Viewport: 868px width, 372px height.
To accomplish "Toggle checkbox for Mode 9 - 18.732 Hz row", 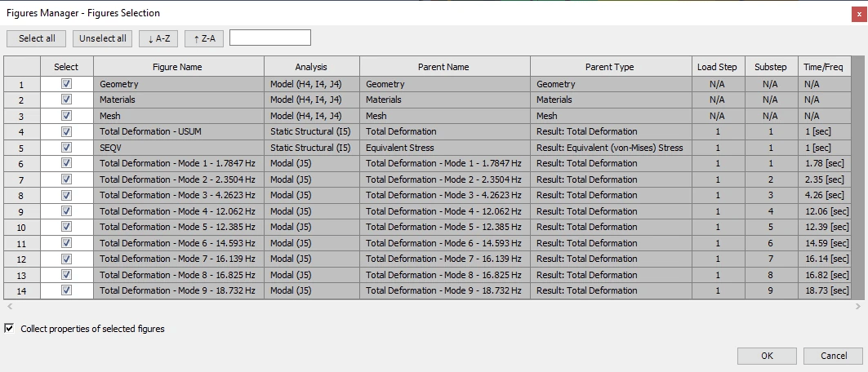I will (x=66, y=290).
